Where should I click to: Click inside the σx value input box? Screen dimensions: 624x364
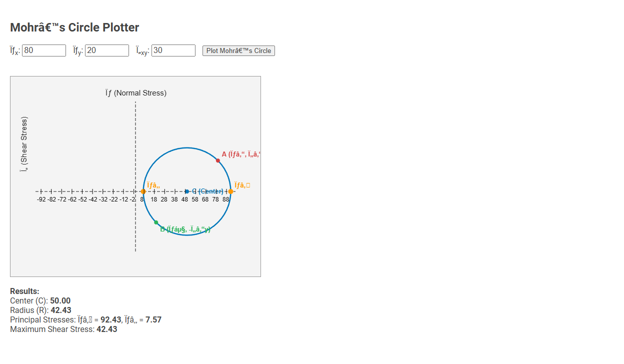43,50
